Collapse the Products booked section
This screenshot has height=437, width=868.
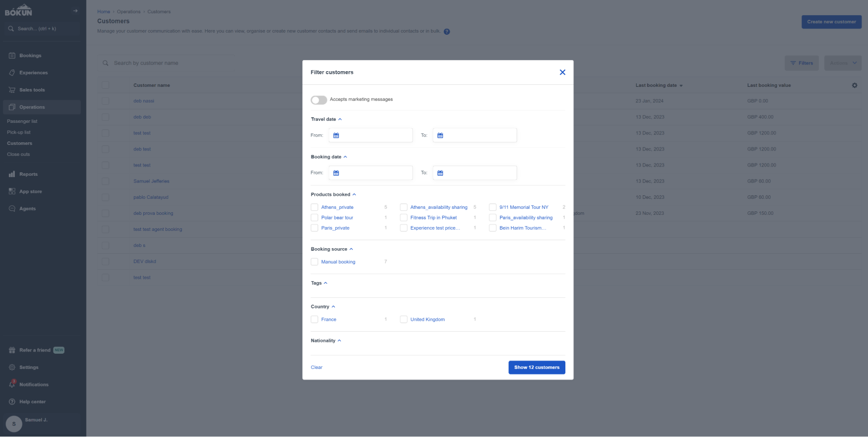click(354, 194)
